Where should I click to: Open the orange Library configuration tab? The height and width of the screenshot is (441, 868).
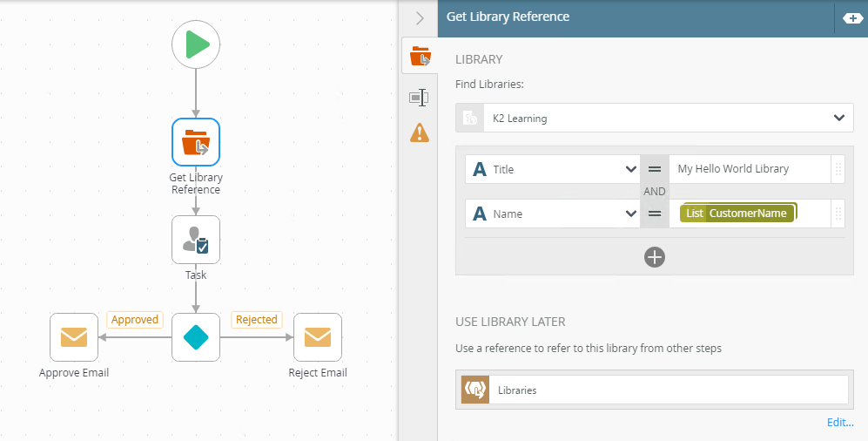(420, 58)
